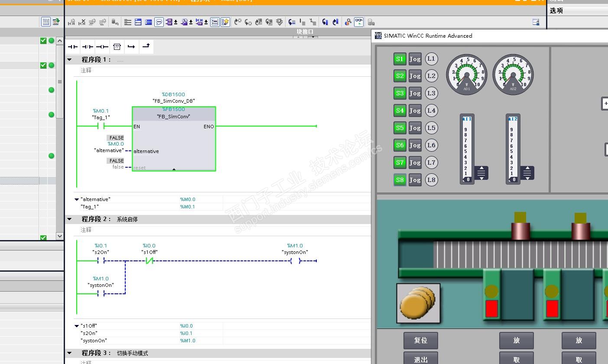Screen dimensions: 608x364
Task: Click the 复位 reset button
Action: coord(421,341)
